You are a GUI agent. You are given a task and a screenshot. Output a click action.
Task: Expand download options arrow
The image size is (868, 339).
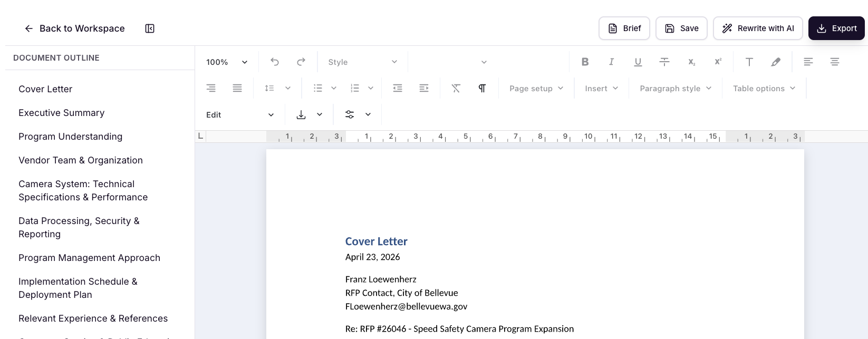pyautogui.click(x=320, y=114)
